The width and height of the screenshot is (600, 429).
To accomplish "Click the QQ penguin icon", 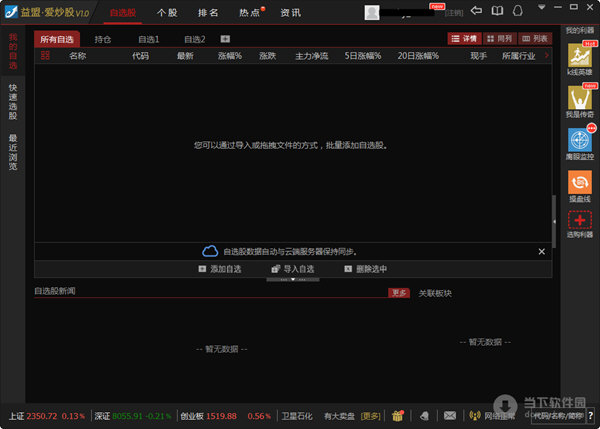I will point(517,11).
